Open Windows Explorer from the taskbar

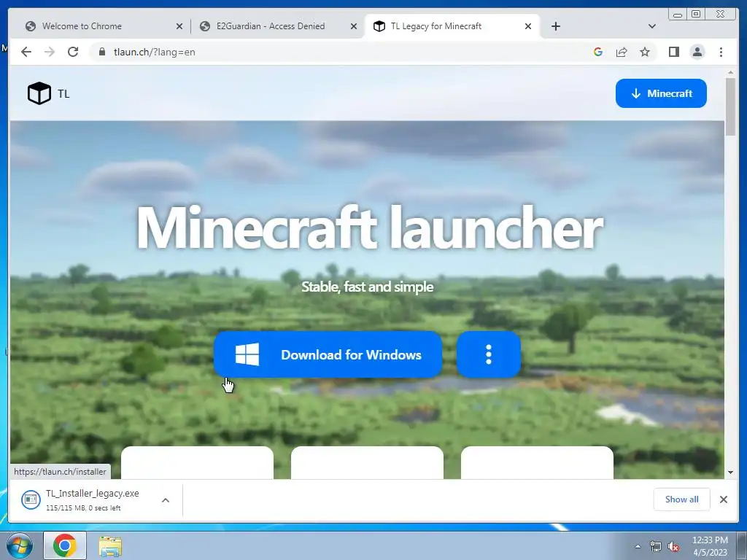[x=110, y=545]
